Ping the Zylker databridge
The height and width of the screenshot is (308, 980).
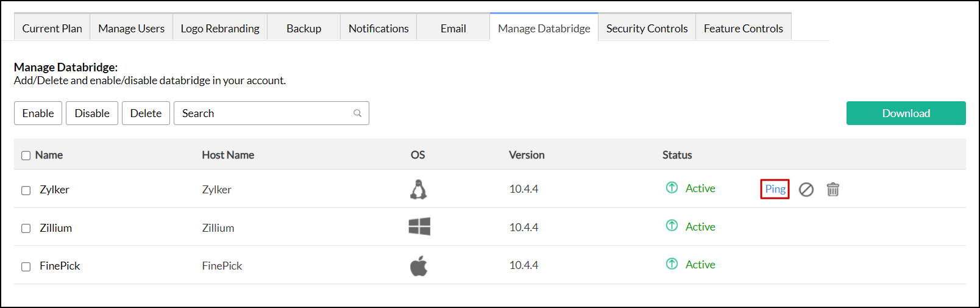(x=775, y=189)
